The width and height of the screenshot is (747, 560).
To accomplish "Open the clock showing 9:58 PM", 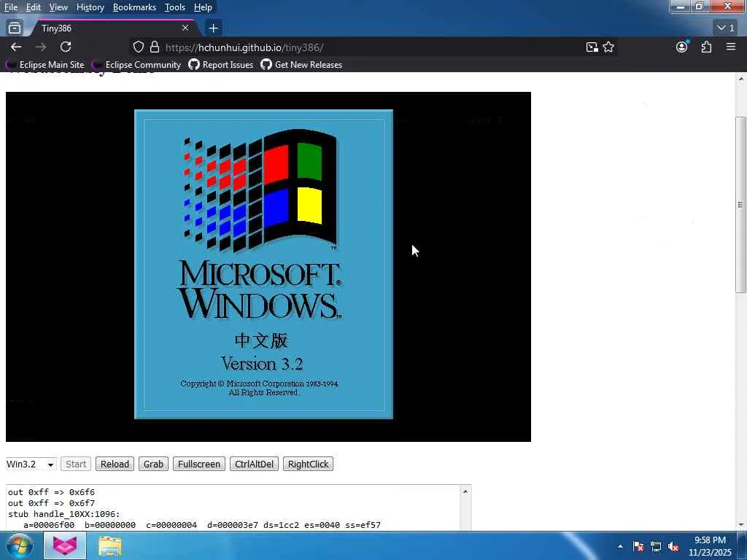I will (710, 546).
